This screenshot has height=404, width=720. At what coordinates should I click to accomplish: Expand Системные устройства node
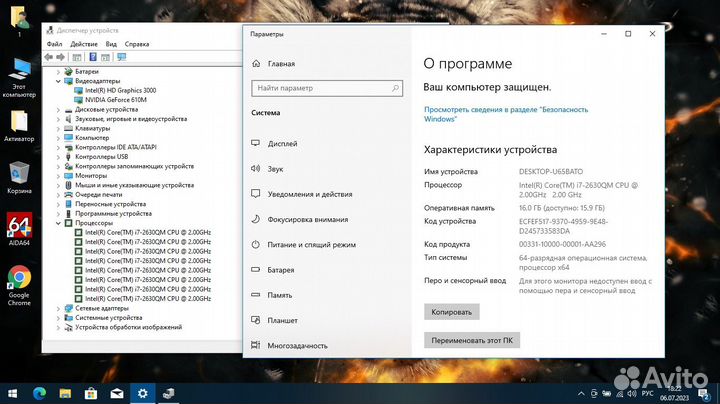coord(58,318)
